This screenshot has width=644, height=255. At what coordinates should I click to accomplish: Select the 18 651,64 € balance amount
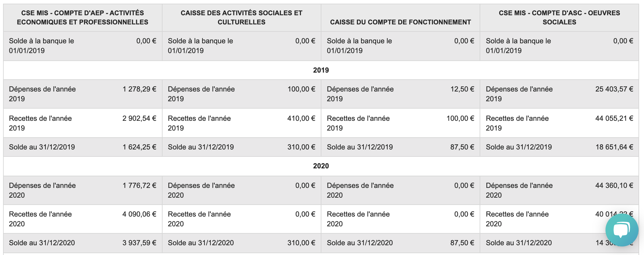(614, 147)
